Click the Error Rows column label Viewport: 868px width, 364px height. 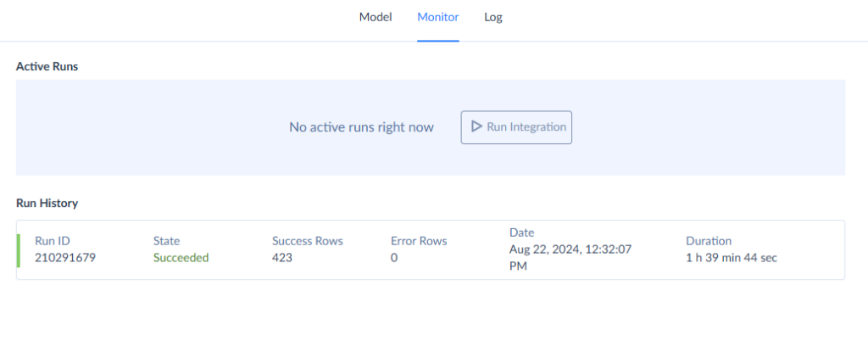click(419, 241)
